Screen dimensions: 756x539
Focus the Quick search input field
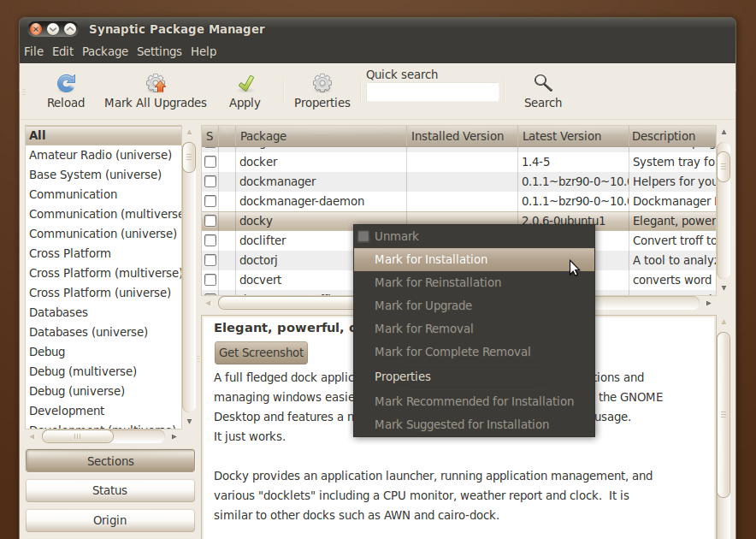click(x=433, y=92)
